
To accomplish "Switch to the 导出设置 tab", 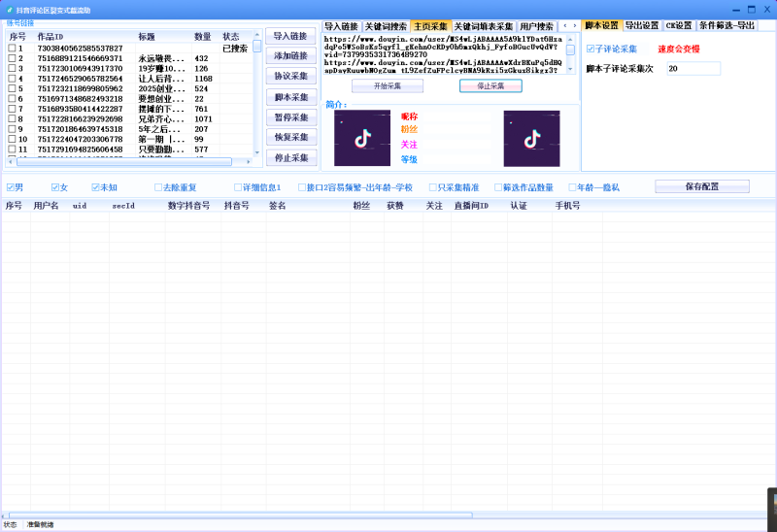I will click(x=642, y=25).
